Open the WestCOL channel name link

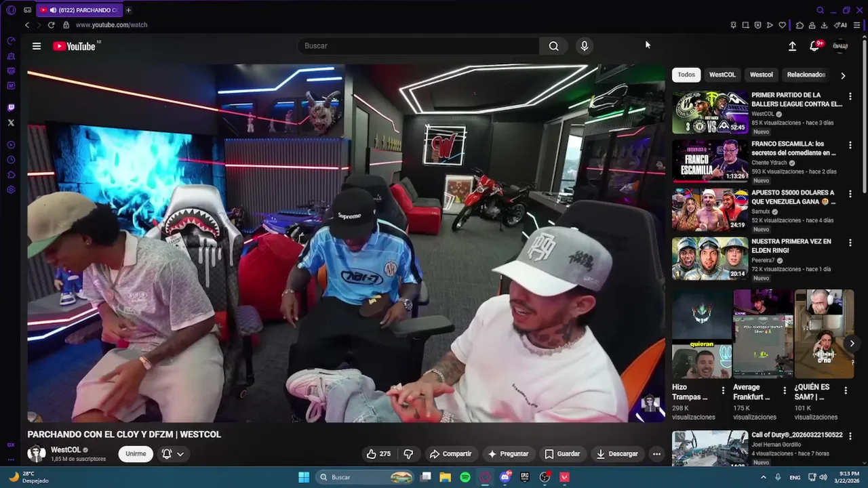[66, 450]
